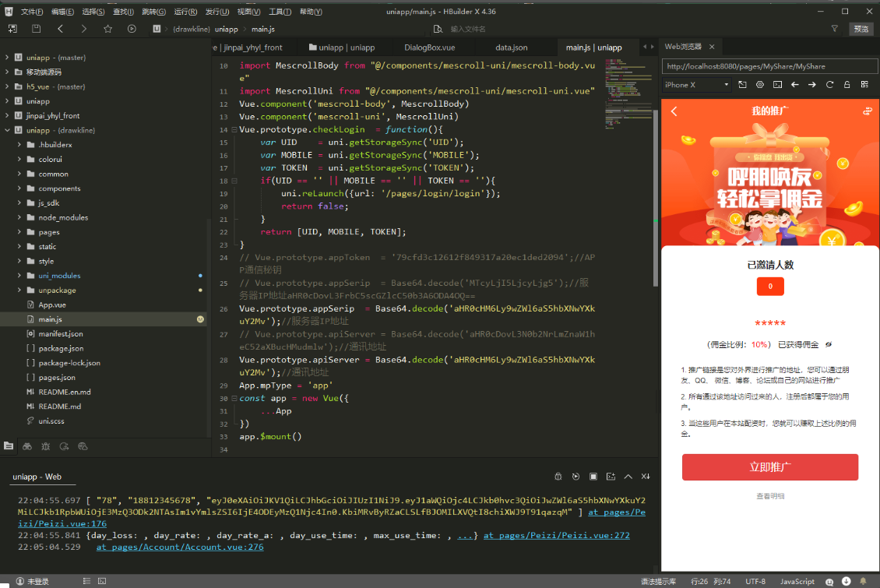Click the download arrow icon in status bar
This screenshot has width=880, height=588.
tap(847, 581)
